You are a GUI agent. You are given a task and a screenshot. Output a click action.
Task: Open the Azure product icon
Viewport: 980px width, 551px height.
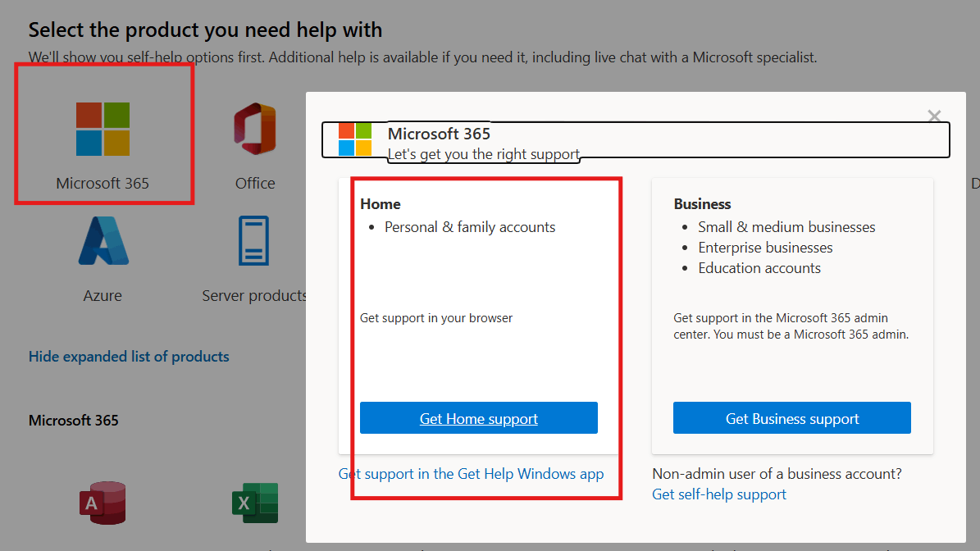coord(103,241)
